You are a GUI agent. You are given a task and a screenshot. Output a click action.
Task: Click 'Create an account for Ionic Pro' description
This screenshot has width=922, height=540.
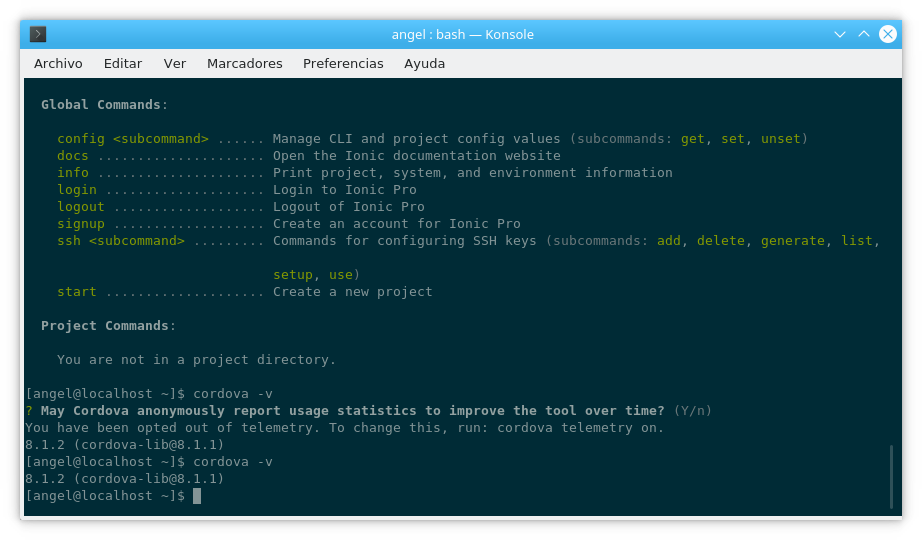point(396,224)
